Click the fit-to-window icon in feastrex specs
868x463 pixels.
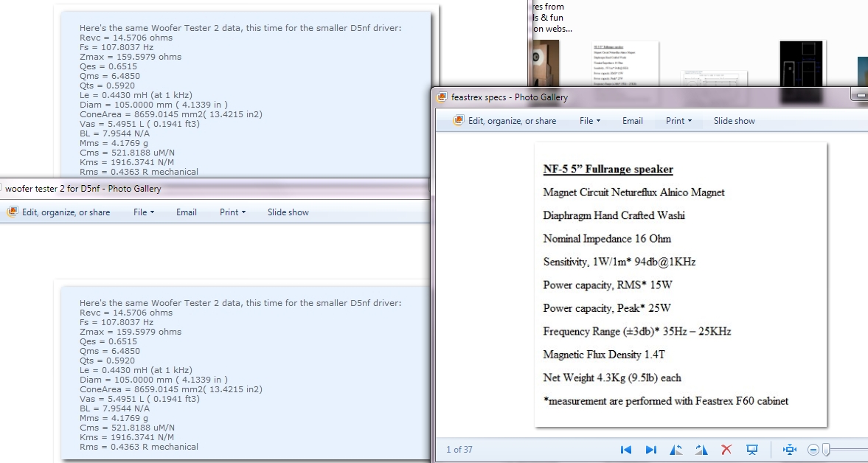pyautogui.click(x=790, y=450)
